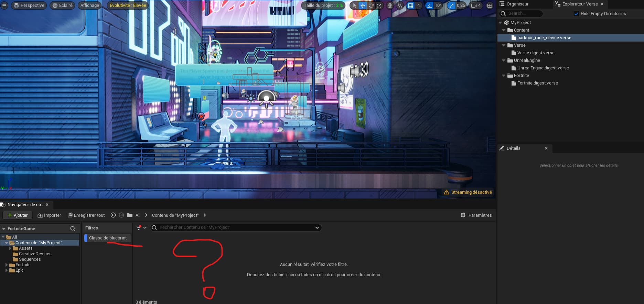
Task: Collapse the Content folder in Verse explorer
Action: click(504, 30)
